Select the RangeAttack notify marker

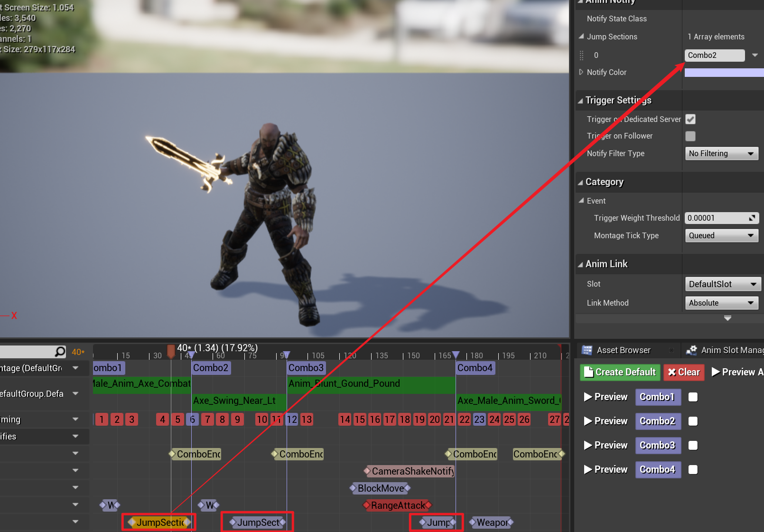[398, 505]
